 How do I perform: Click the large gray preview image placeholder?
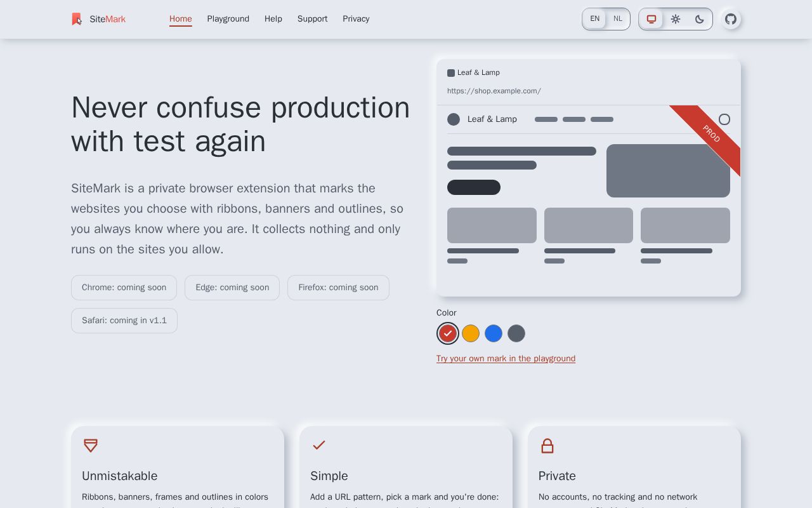[x=668, y=171]
